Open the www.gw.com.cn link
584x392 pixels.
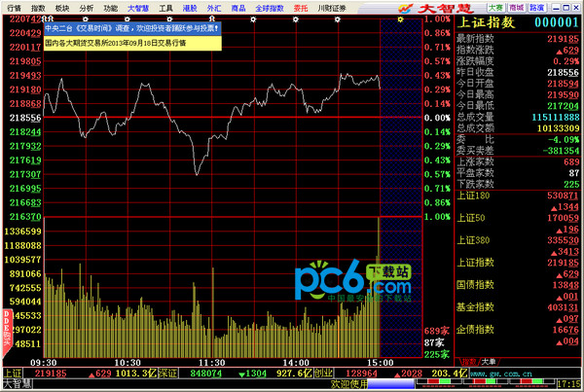coord(501,374)
